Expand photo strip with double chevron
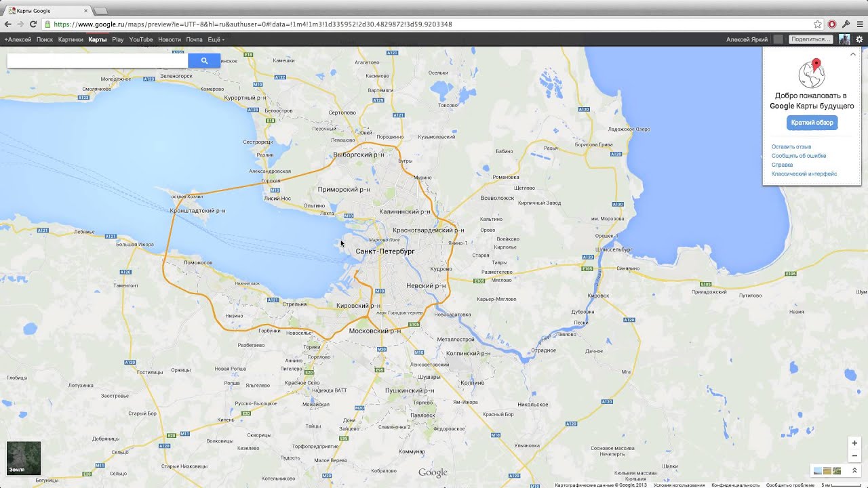The height and width of the screenshot is (488, 868). tap(854, 470)
